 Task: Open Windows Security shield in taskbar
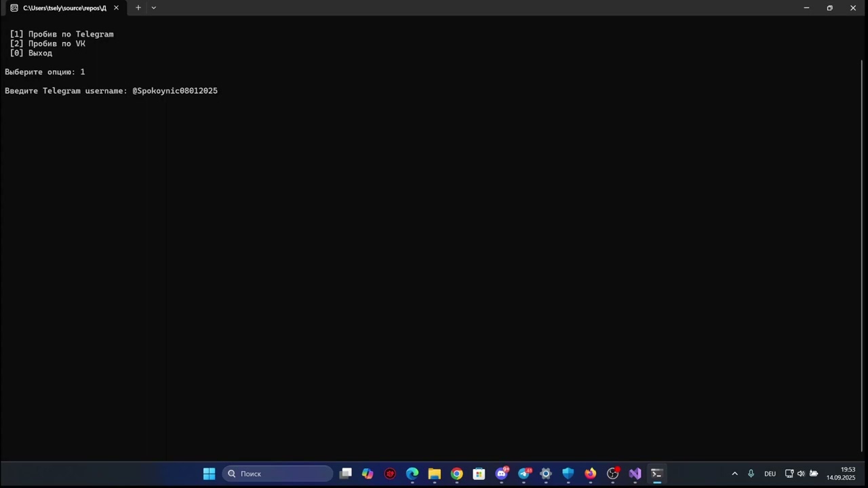pos(568,474)
